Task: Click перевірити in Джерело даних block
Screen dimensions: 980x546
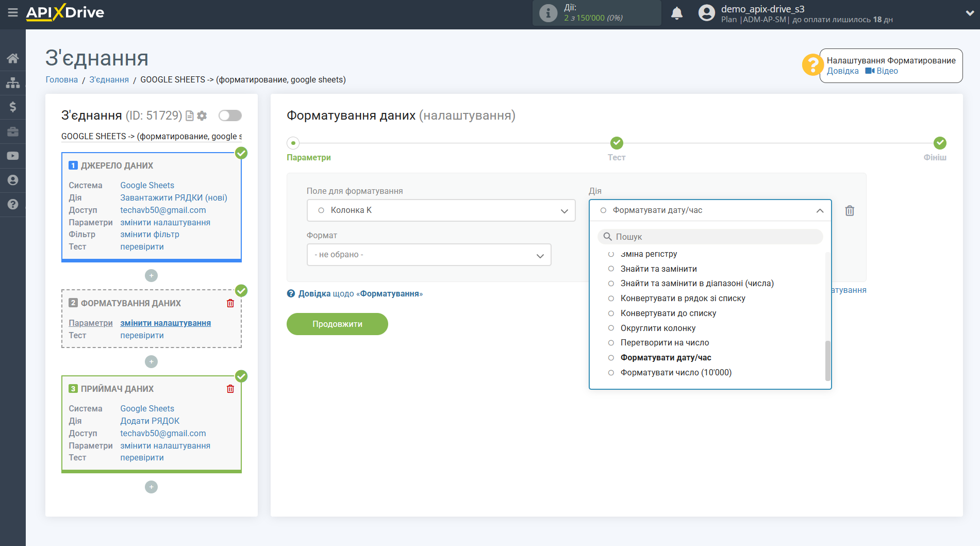Action: click(x=142, y=246)
